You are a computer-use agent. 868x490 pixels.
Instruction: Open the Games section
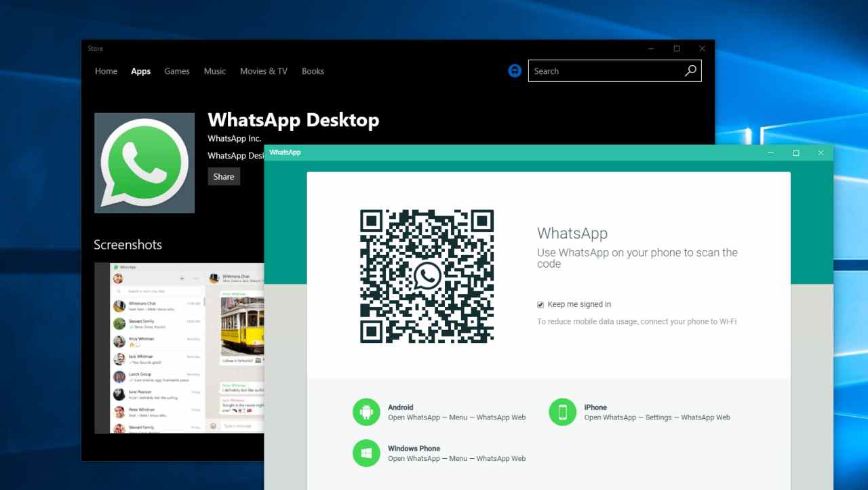click(x=177, y=71)
